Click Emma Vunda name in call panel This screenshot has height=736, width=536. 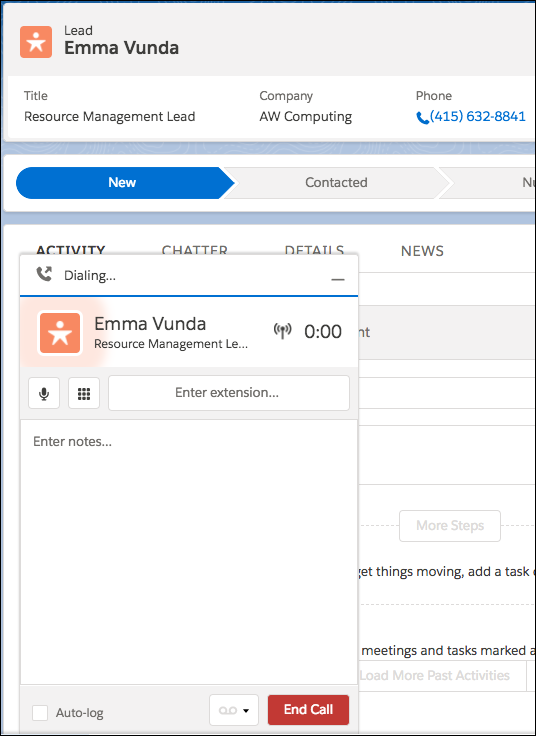click(x=150, y=324)
